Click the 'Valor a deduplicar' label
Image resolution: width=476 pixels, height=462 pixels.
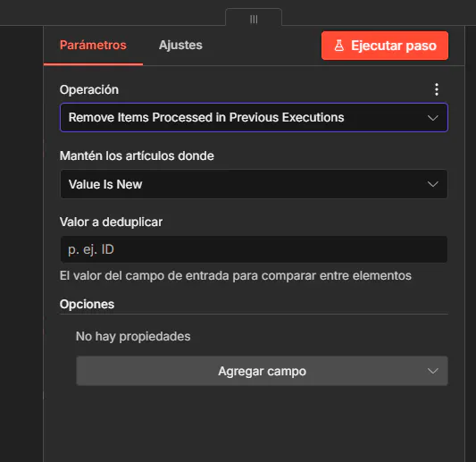111,222
